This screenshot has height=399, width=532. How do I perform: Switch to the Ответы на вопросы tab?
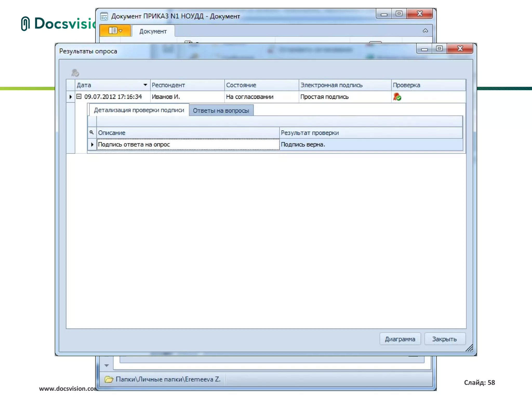click(221, 111)
